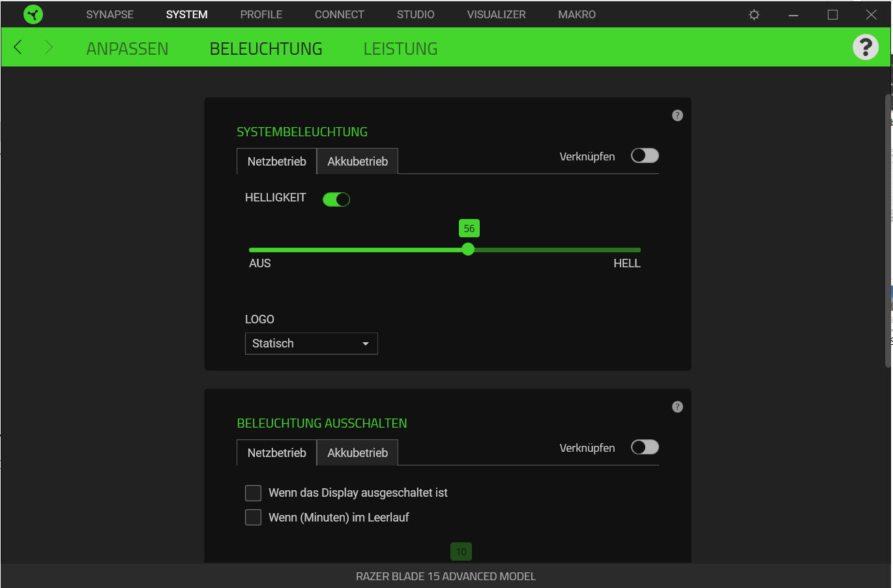Viewport: 893px width, 588px height.
Task: Select Akkubetrieb tab under Systembeleuchtung
Action: [357, 162]
